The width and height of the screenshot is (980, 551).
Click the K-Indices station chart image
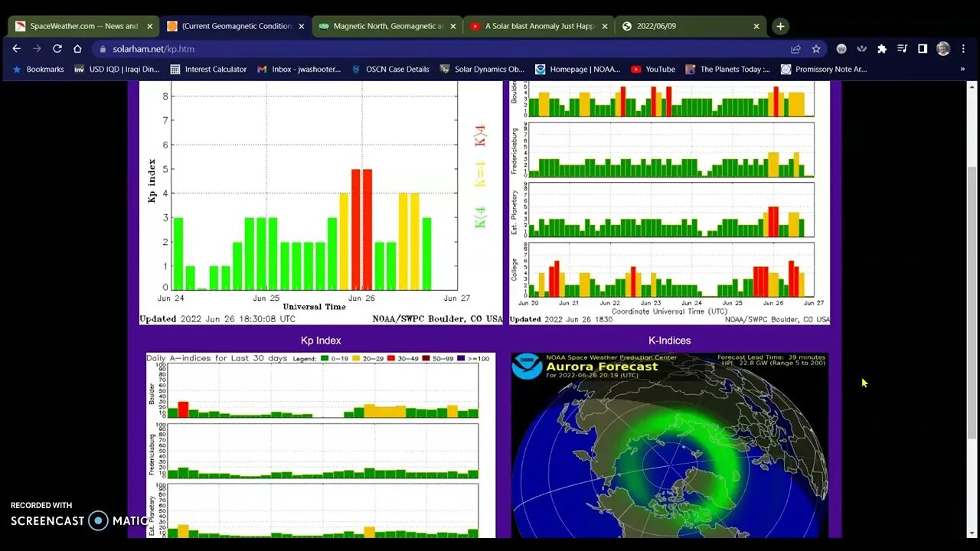point(669,204)
